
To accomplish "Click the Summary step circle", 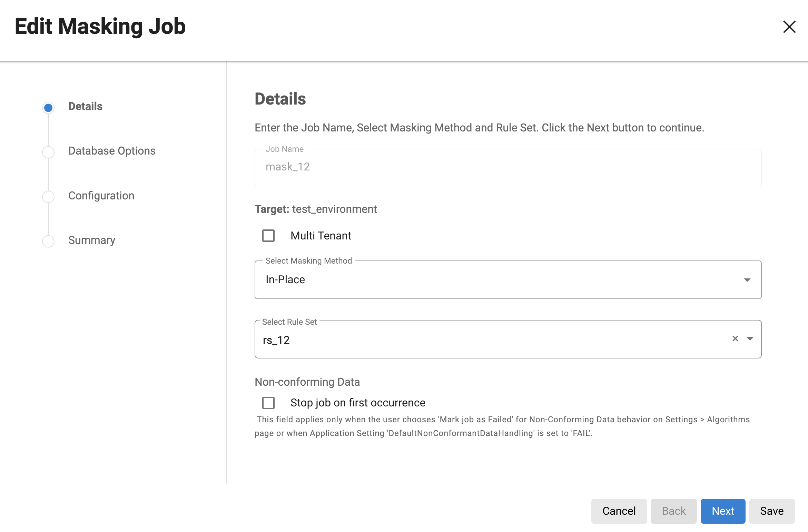I will (x=48, y=241).
